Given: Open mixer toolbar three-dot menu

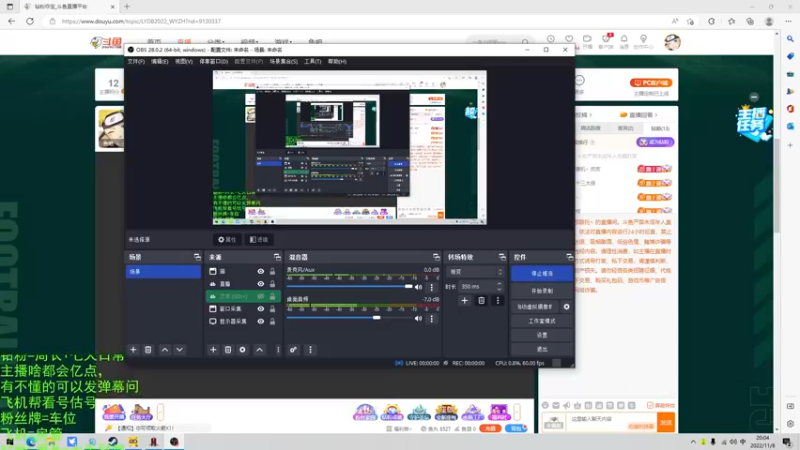Looking at the screenshot, I should click(x=310, y=349).
